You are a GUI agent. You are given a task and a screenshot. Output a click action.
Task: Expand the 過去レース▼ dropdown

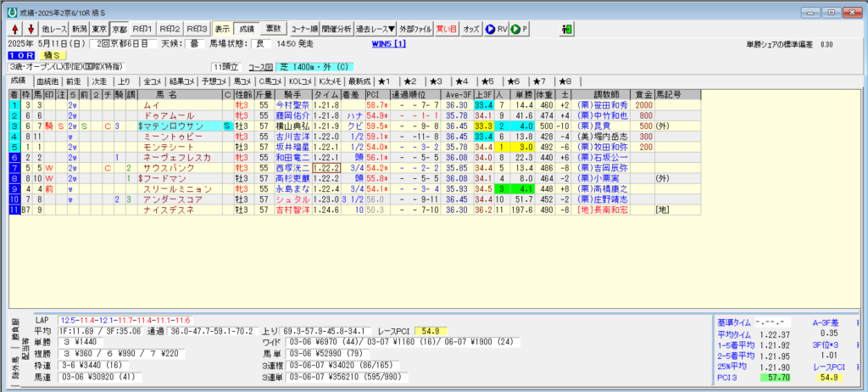376,29
